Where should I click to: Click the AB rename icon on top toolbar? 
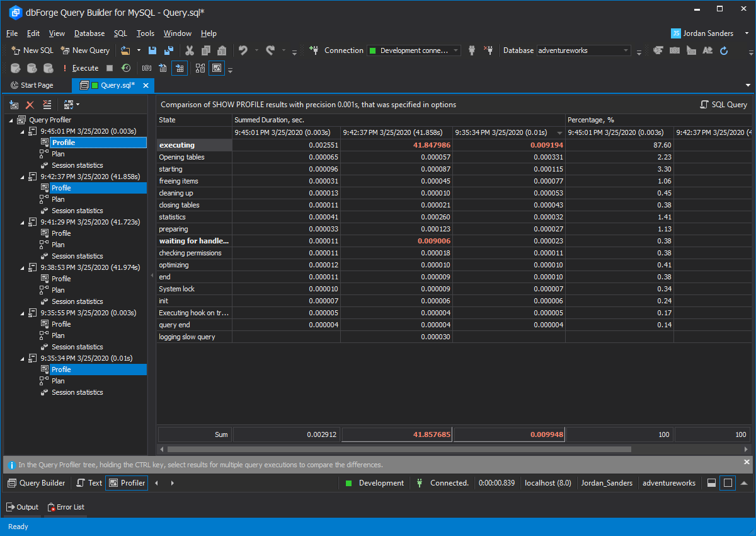coord(708,50)
